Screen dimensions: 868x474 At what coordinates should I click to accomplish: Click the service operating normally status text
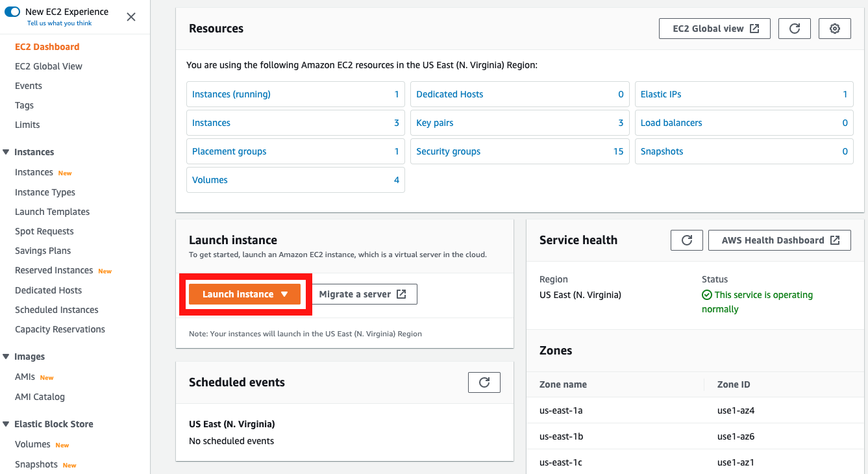[x=757, y=302]
